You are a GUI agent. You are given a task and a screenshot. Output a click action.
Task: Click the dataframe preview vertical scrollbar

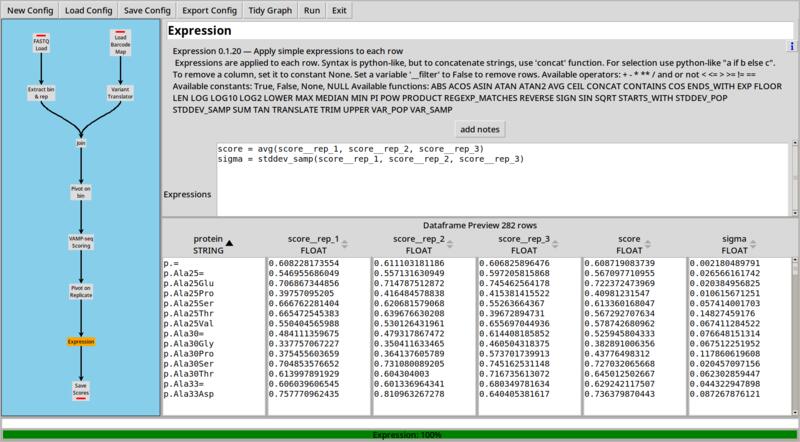coord(794,336)
